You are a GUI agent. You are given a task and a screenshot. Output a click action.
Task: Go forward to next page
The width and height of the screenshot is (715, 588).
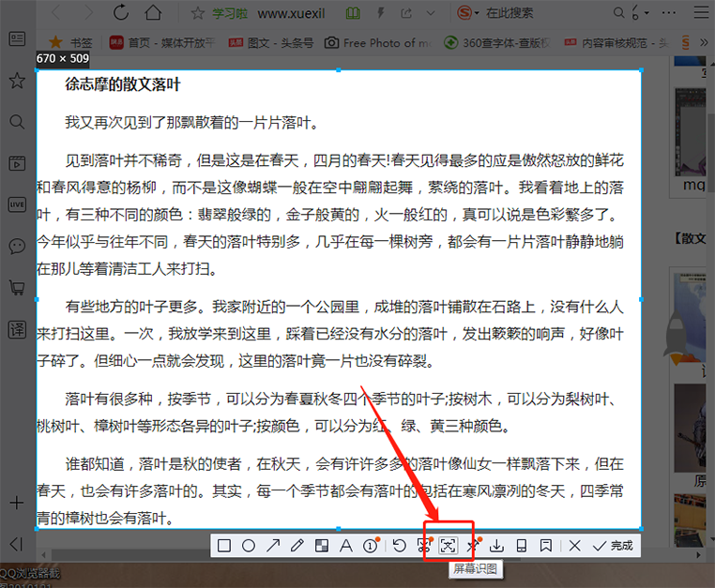[x=87, y=12]
